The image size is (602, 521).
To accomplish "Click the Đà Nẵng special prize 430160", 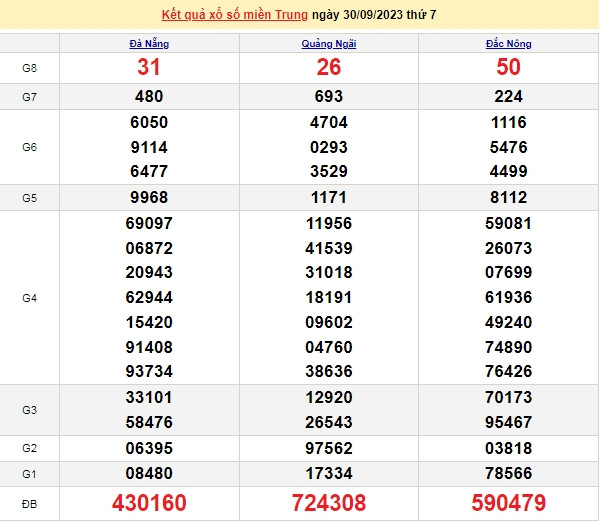I will point(149,502).
